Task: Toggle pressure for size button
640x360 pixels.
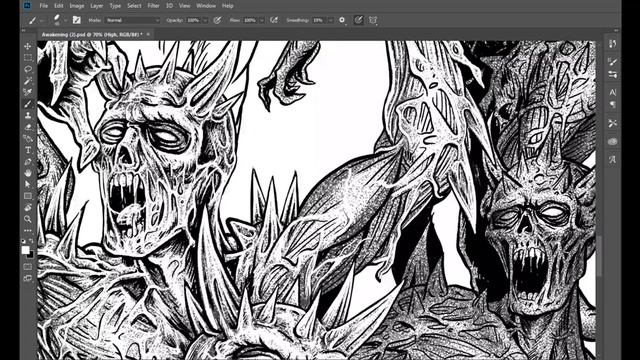Action: [x=358, y=20]
